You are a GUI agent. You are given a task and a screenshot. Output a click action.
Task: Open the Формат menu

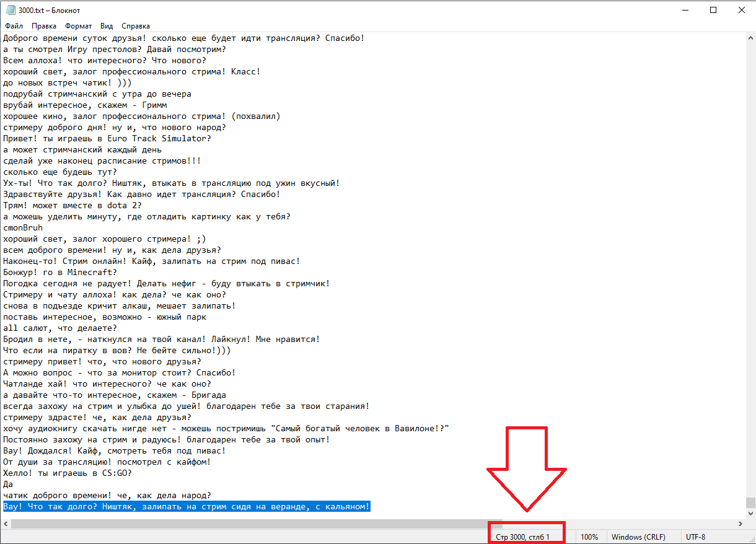(x=78, y=26)
